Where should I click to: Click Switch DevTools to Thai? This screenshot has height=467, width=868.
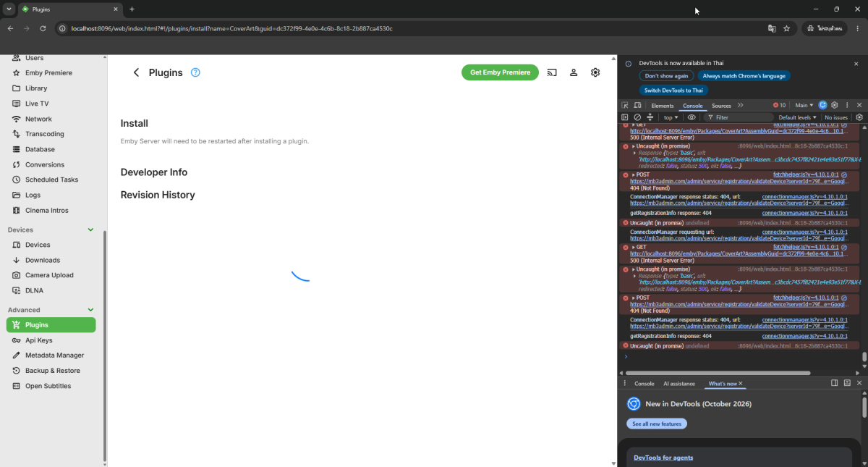pos(673,91)
